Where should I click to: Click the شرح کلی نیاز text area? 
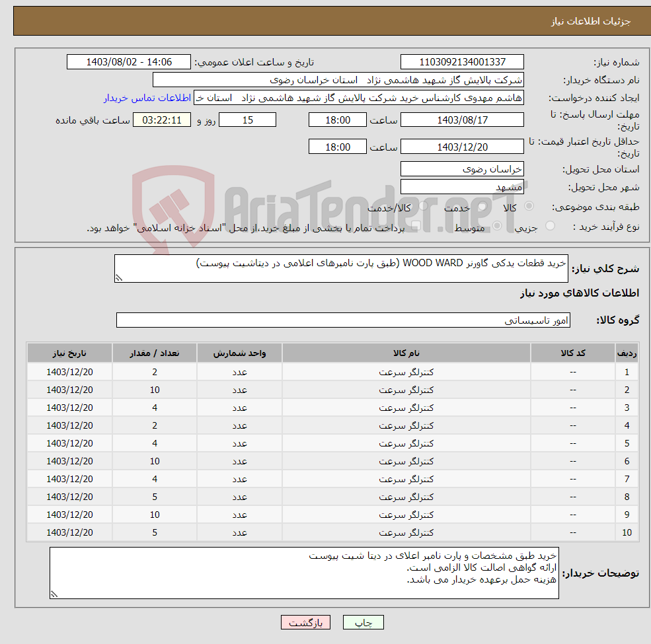point(341,268)
